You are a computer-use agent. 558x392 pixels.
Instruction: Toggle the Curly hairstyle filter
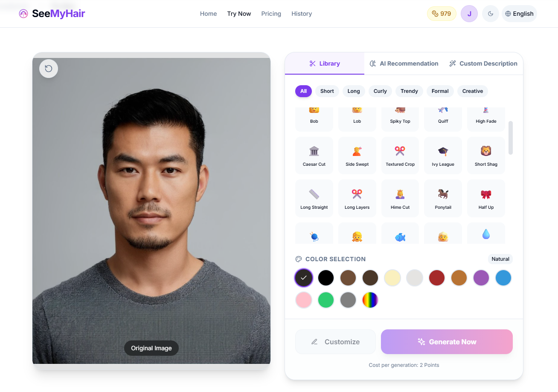380,91
